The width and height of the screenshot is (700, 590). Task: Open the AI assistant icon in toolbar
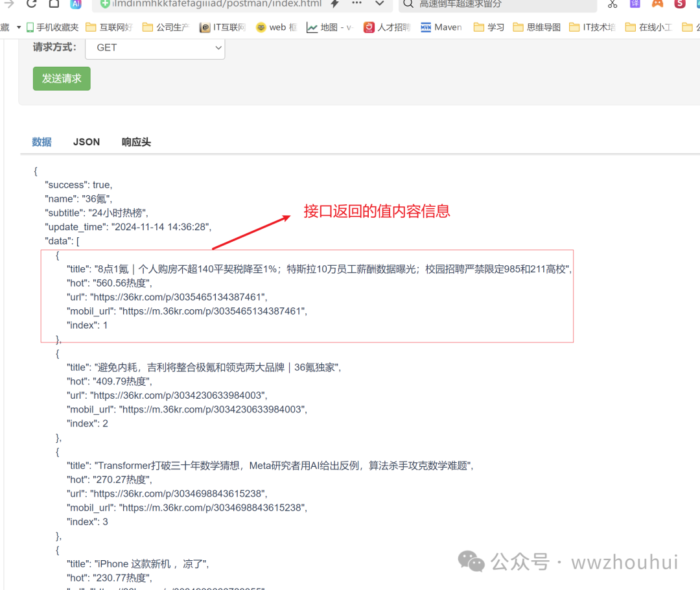(76, 4)
